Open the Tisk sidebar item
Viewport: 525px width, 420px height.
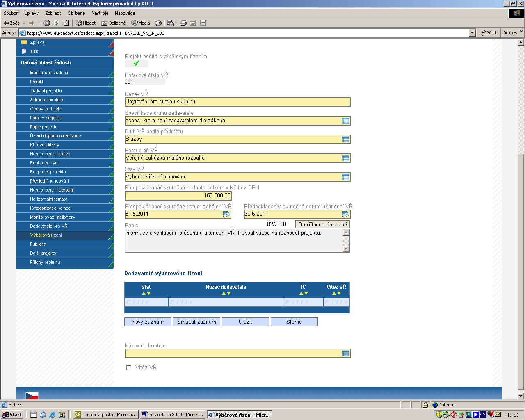tap(65, 51)
